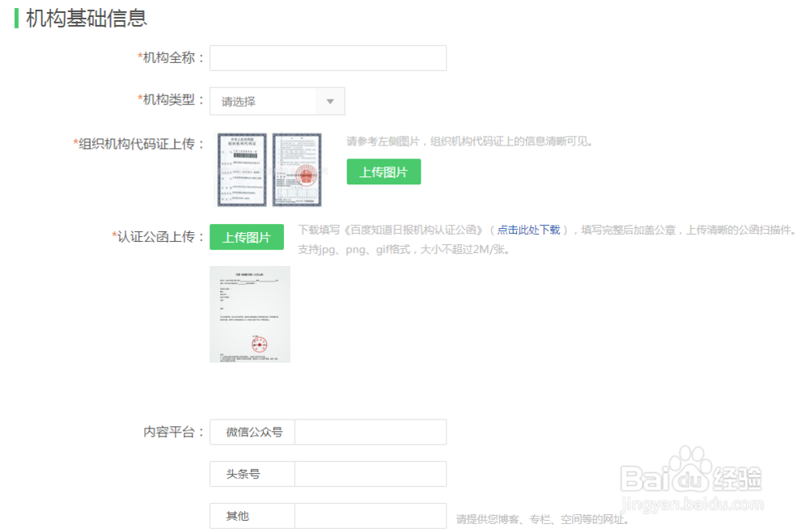The height and width of the screenshot is (532, 809).
Task: Click the 微信公众号 label cell
Action: pyautogui.click(x=251, y=432)
